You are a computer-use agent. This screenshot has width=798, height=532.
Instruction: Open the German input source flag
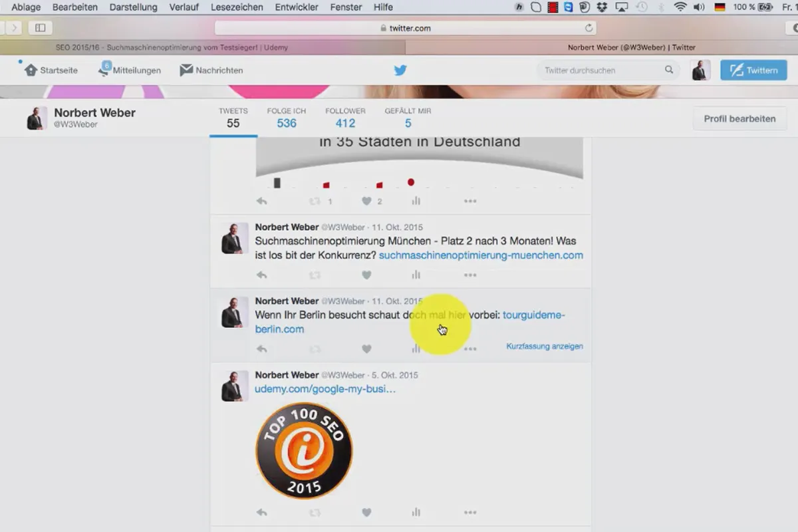click(720, 7)
